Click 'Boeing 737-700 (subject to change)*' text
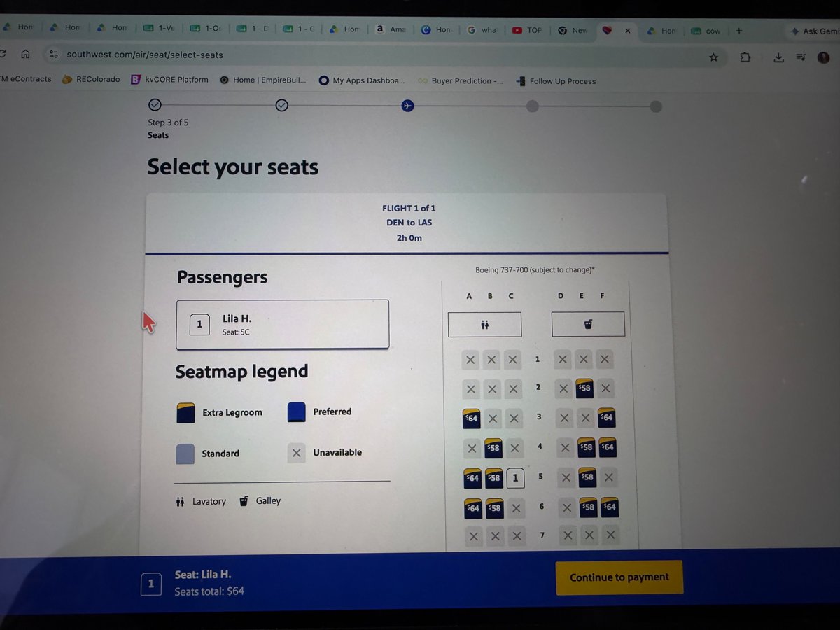 pyautogui.click(x=535, y=270)
